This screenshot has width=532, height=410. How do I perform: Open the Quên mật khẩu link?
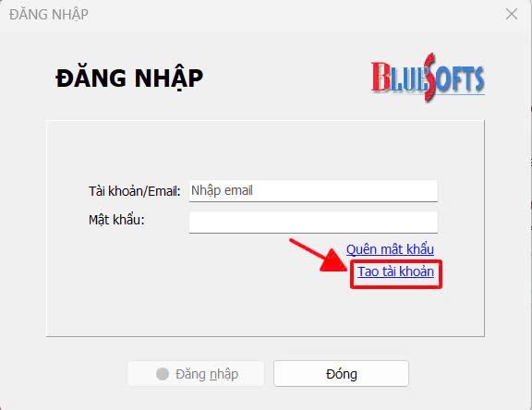(390, 249)
